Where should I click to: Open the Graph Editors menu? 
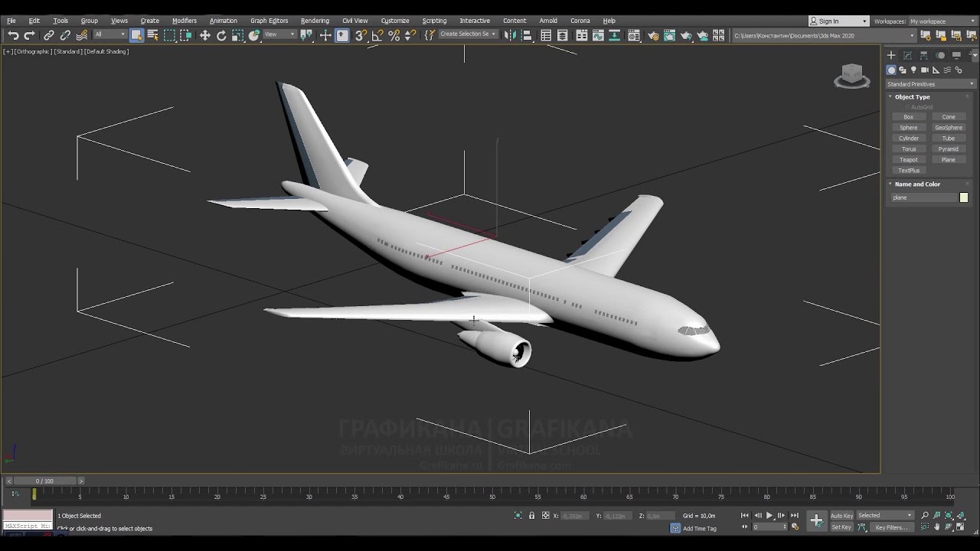click(x=269, y=21)
